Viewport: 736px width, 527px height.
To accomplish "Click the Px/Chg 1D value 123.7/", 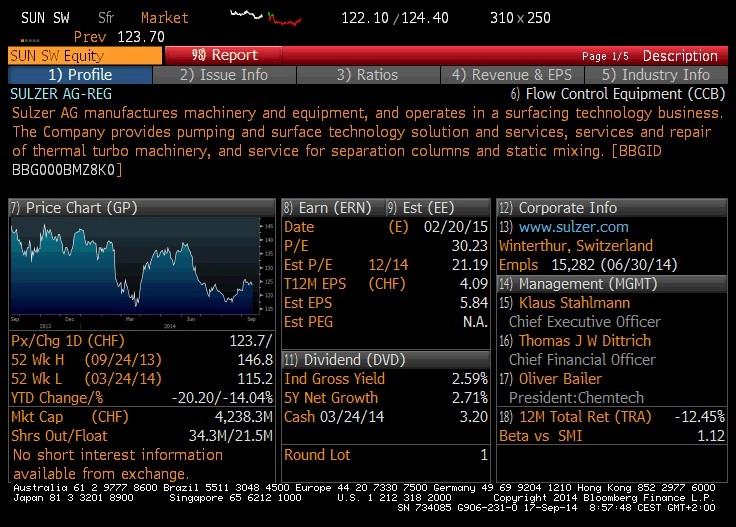I will (x=251, y=341).
